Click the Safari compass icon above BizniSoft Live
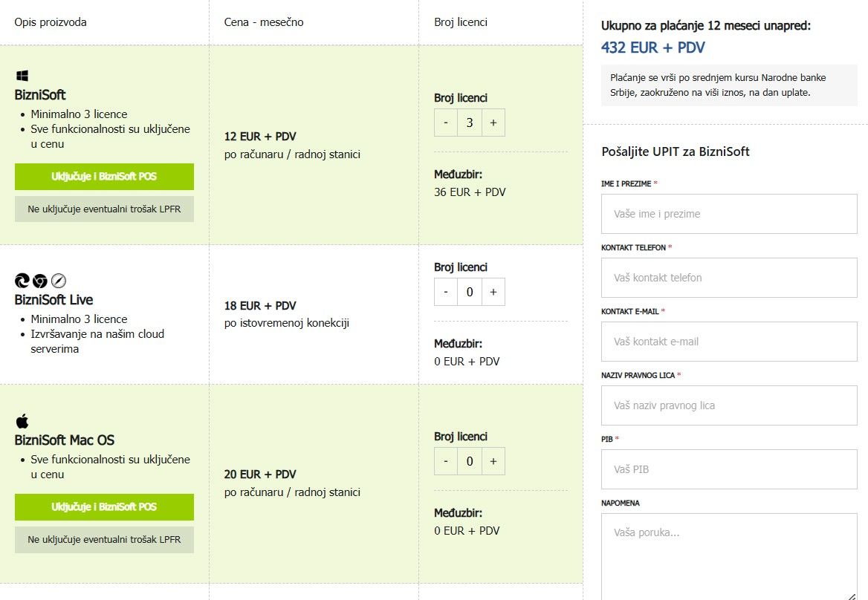The width and height of the screenshot is (868, 600). tap(59, 281)
